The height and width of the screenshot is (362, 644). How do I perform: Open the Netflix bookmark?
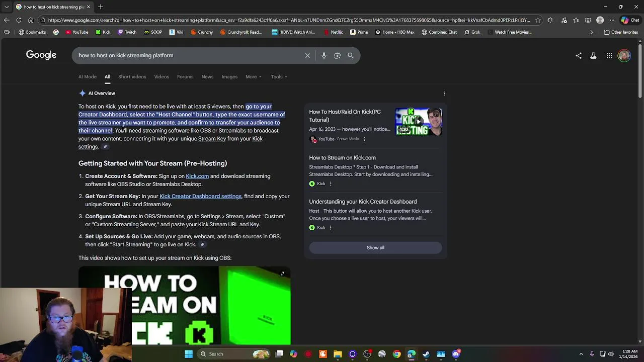(x=333, y=32)
